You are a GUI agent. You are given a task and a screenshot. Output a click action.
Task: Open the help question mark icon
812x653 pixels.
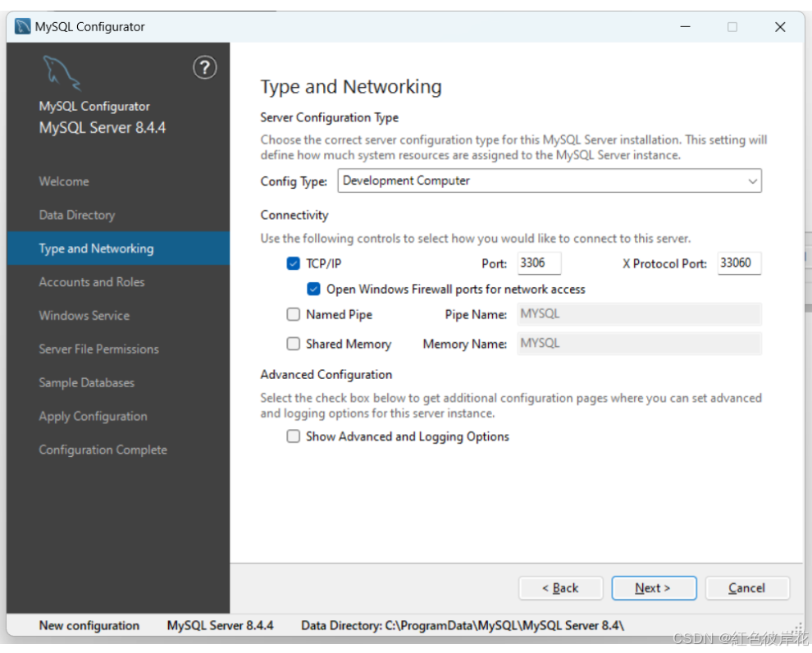[x=204, y=67]
